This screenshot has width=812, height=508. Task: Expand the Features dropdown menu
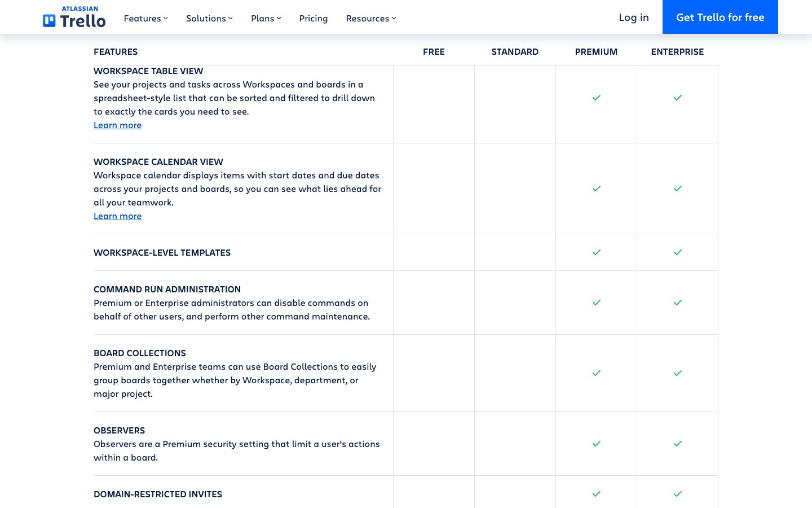(x=145, y=18)
